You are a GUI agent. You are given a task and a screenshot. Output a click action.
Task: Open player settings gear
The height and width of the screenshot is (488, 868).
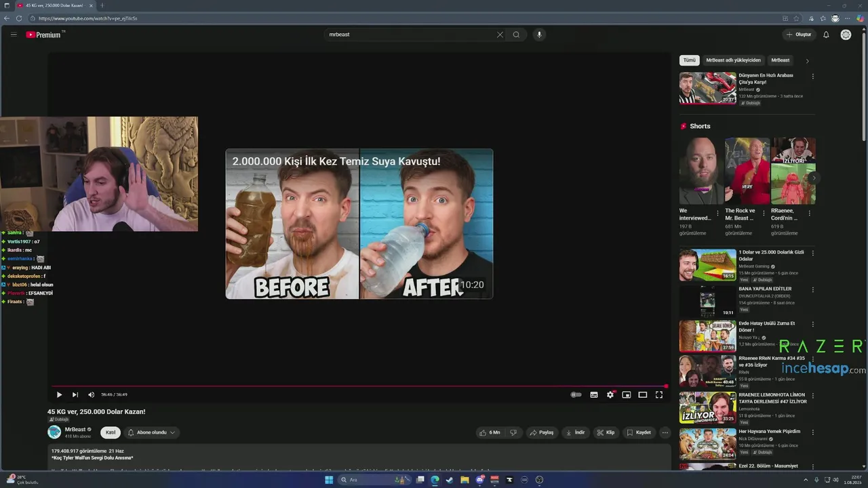(610, 394)
